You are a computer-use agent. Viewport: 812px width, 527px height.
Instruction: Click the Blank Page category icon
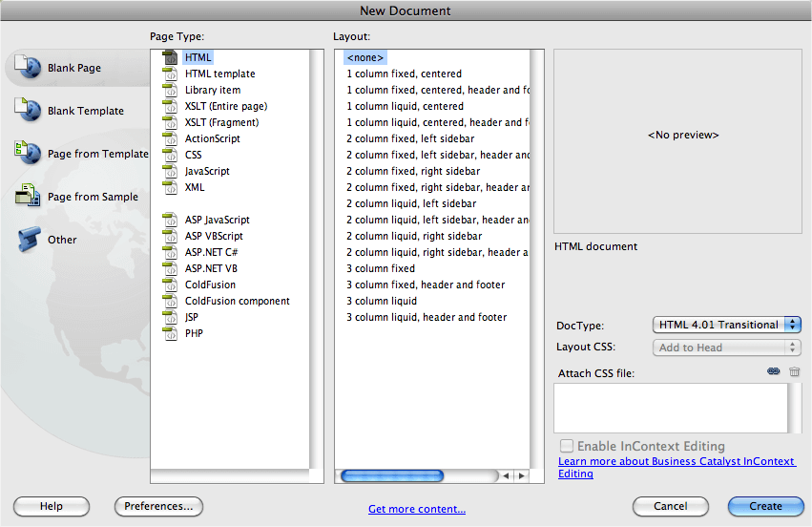28,66
